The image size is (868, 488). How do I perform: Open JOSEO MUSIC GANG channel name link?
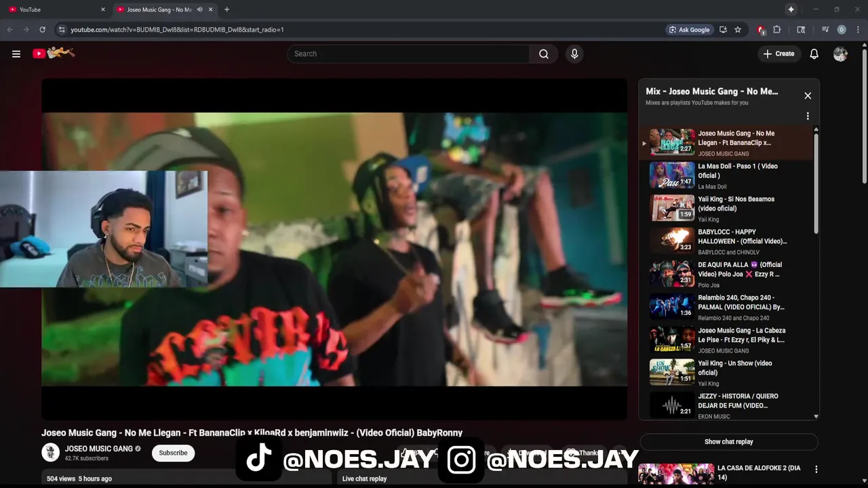tap(99, 449)
